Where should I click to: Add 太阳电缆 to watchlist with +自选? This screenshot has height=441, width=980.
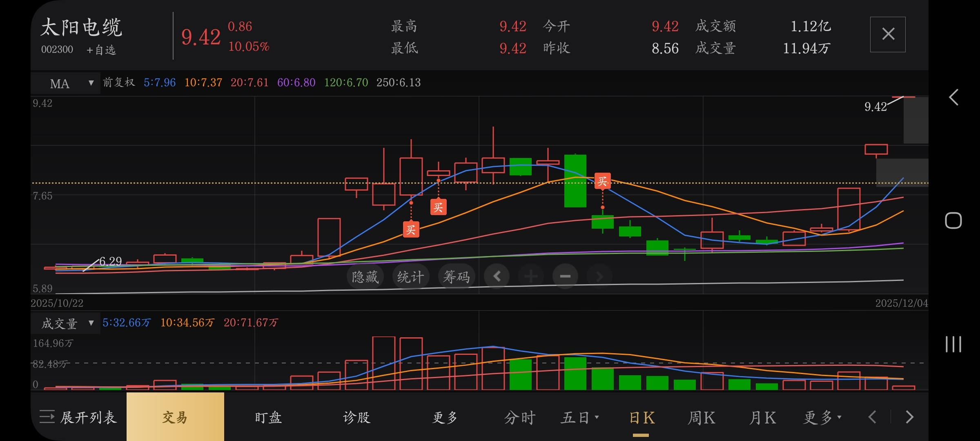click(x=101, y=50)
